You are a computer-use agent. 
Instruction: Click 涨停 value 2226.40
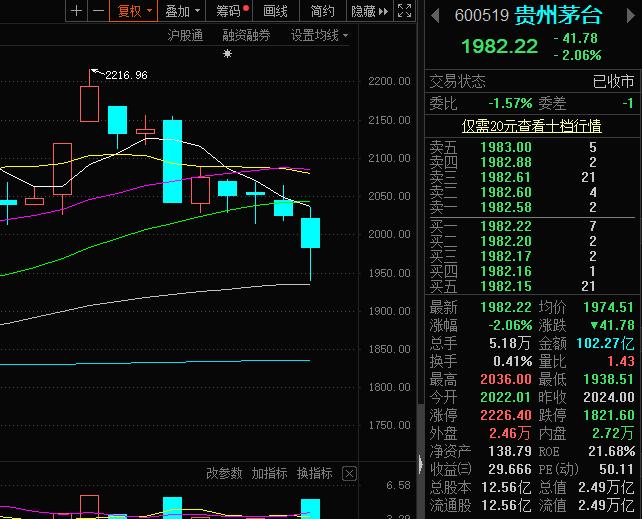click(x=506, y=415)
